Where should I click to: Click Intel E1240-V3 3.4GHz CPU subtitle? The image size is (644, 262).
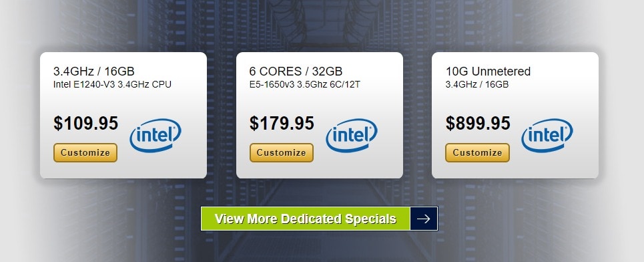tap(112, 85)
